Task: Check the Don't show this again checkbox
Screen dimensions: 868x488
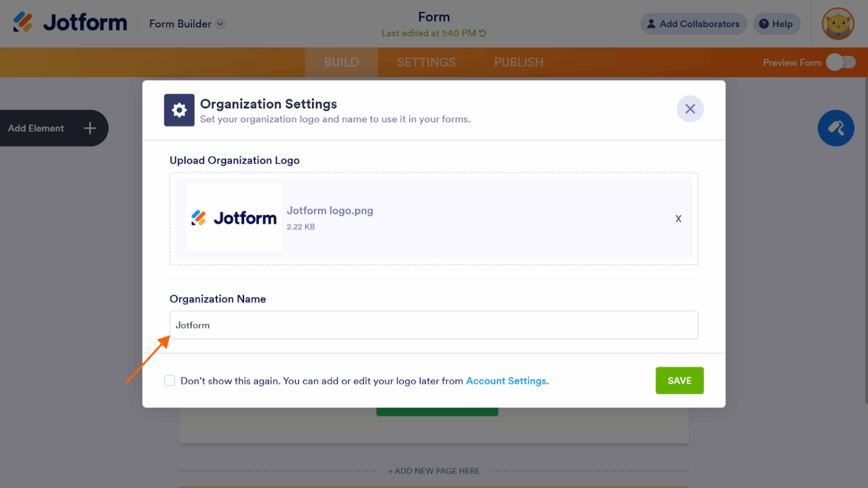Action: click(170, 381)
